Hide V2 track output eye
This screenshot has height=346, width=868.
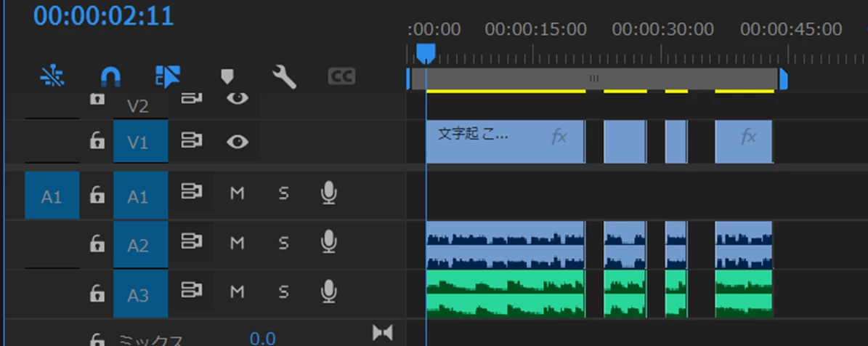tap(238, 98)
